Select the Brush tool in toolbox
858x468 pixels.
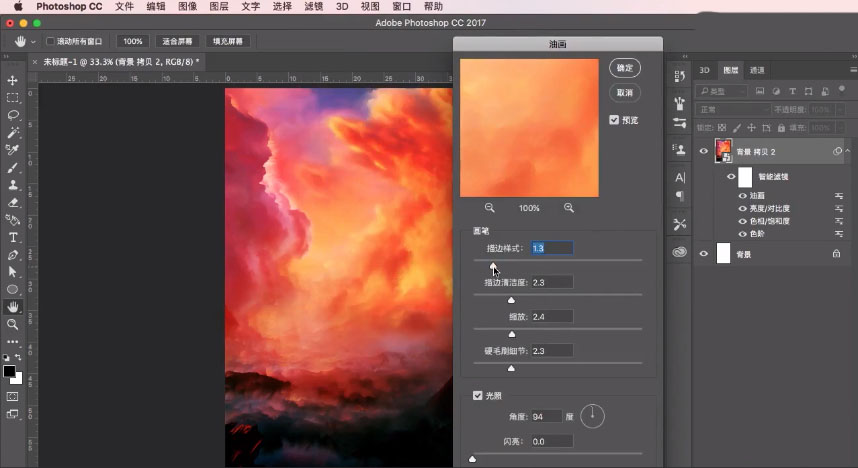click(13, 167)
